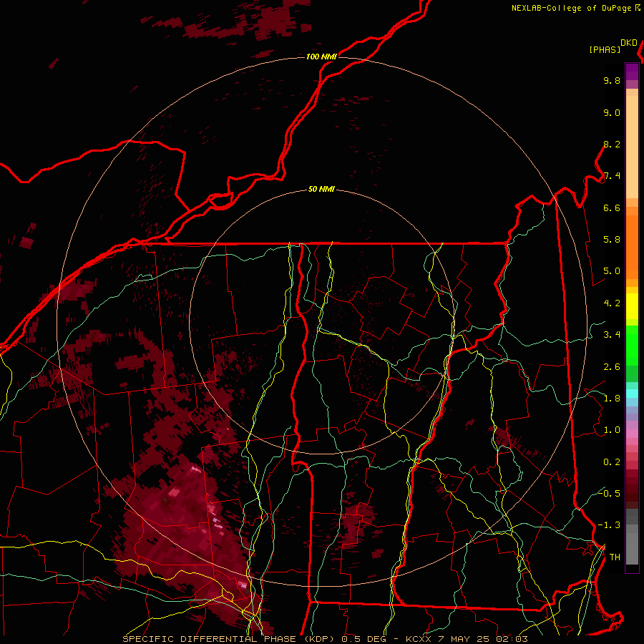Image resolution: width=644 pixels, height=644 pixels.
Task: Click the [PHAS] legend heading
Action: pyautogui.click(x=605, y=49)
